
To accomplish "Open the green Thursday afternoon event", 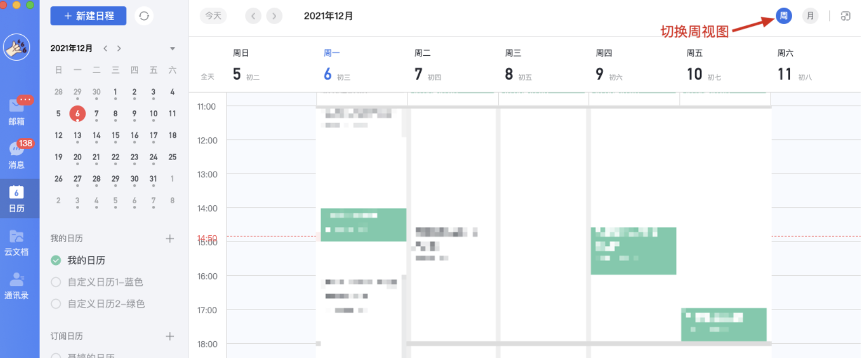I will tap(634, 251).
